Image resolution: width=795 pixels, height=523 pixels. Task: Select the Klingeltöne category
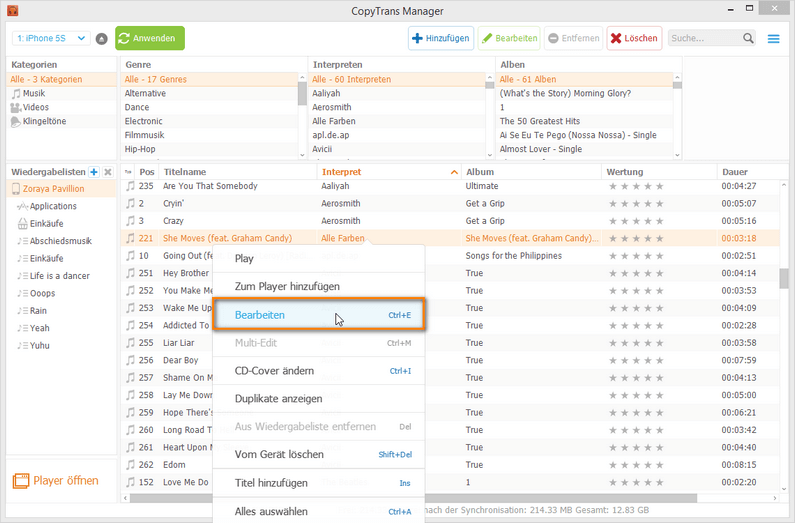(45, 121)
